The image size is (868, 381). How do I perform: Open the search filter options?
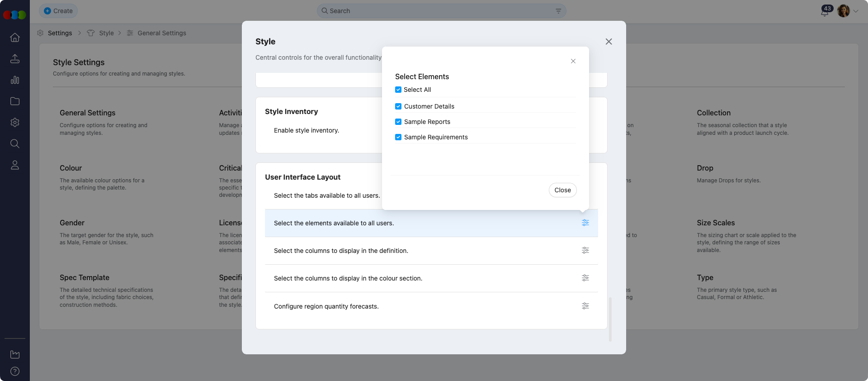click(558, 11)
